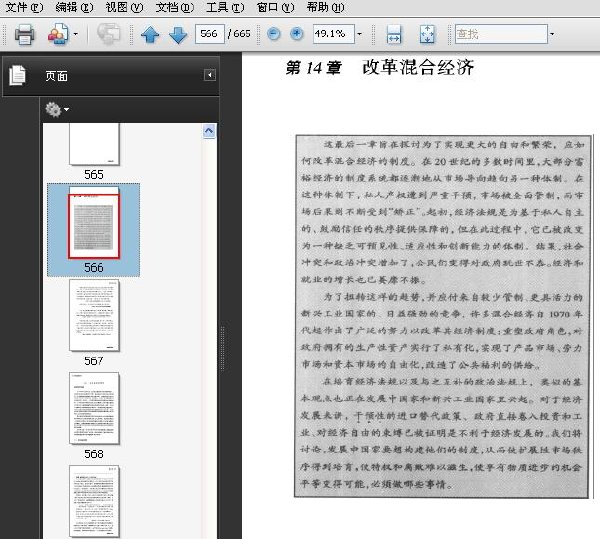This screenshot has width=600, height=539.
Task: Click the page label 565 under thumbnail
Action: point(94,175)
